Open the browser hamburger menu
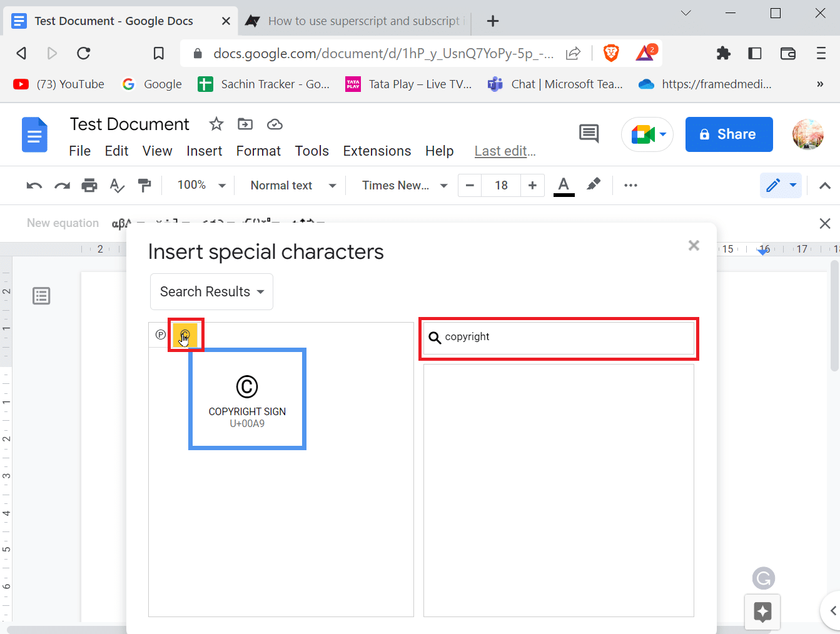 point(821,53)
